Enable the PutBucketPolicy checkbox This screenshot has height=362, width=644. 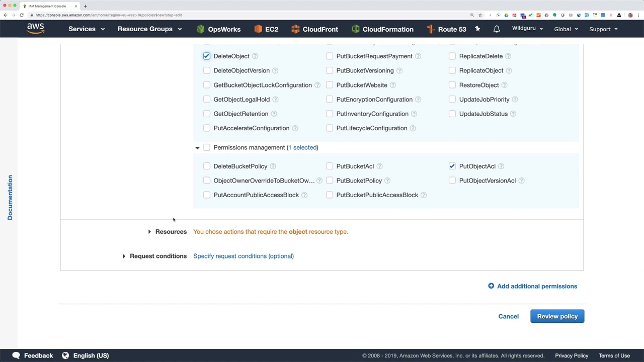330,180
